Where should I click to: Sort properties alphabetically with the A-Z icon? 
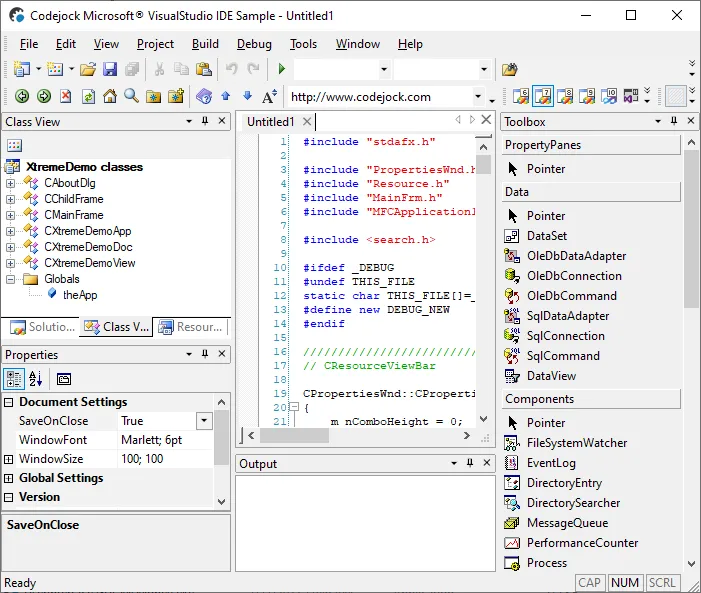point(36,379)
